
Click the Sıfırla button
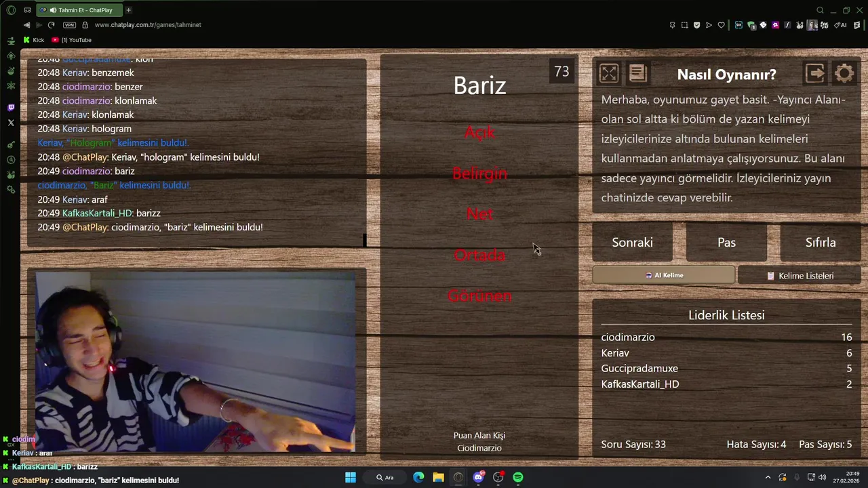[821, 243]
